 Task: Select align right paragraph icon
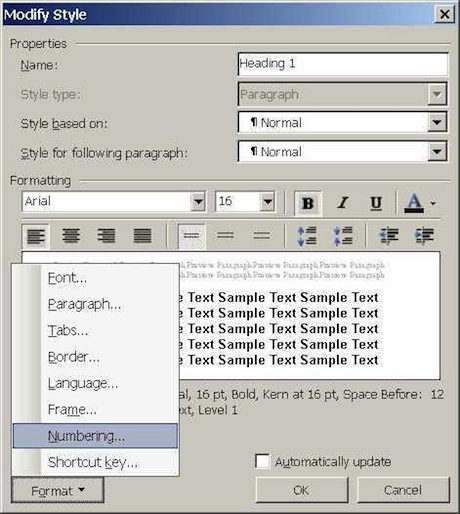107,236
